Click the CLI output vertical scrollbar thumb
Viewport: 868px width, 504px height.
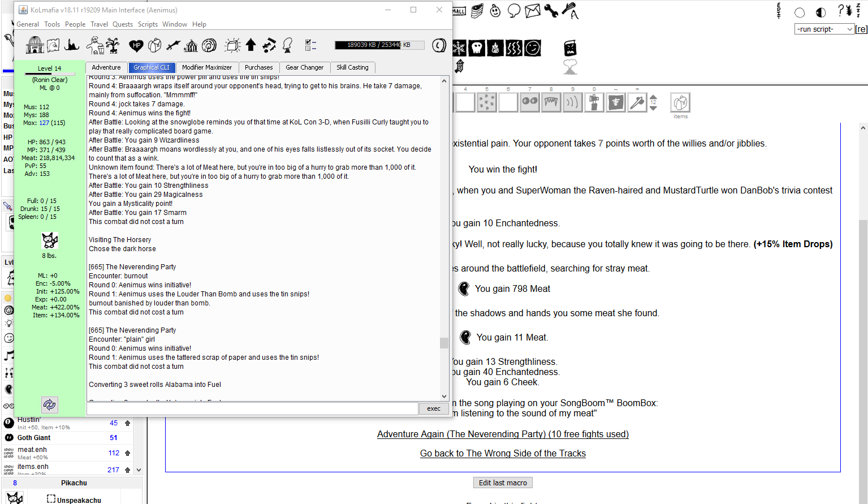[x=444, y=343]
